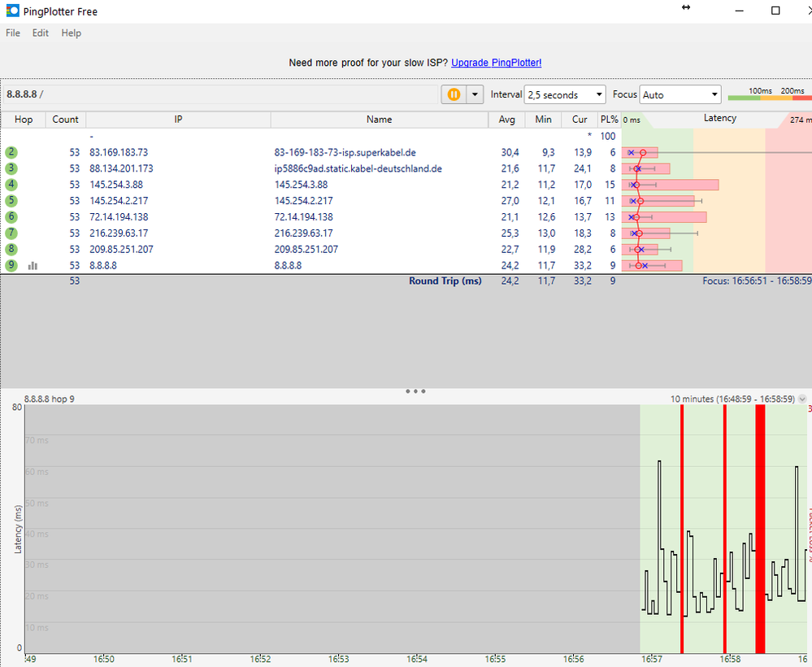Image resolution: width=812 pixels, height=667 pixels.
Task: Select IP 88.134.201.173
Action: 121,168
